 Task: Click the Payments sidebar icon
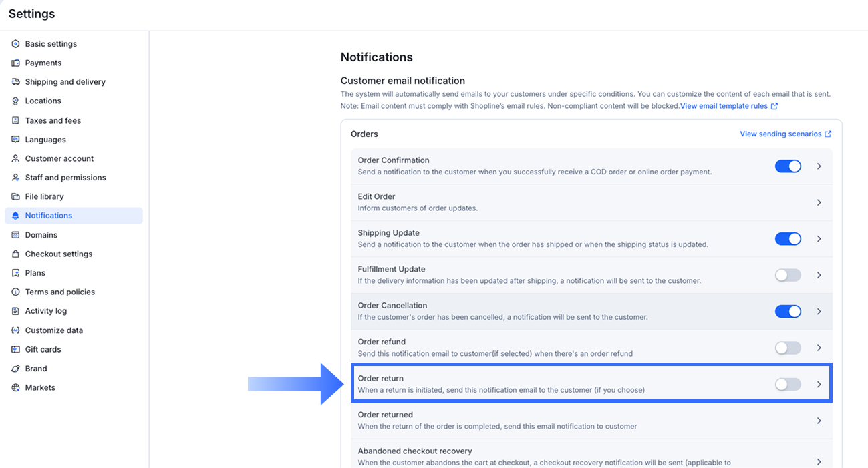coord(16,63)
